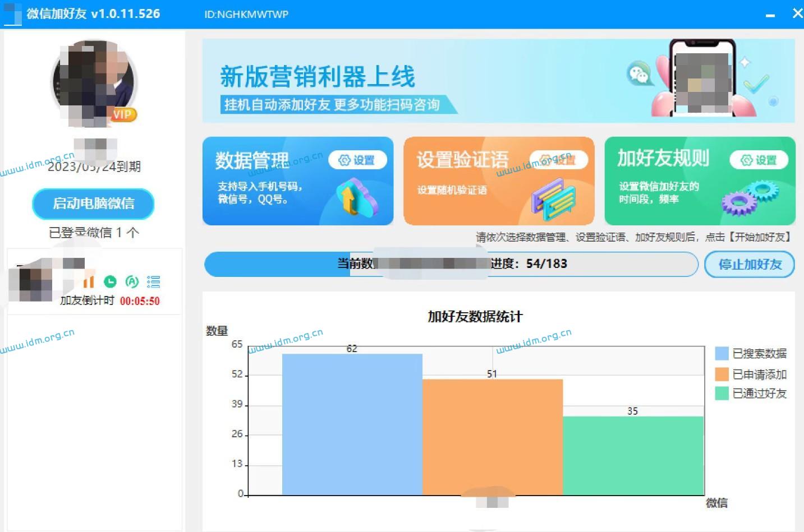Click the 数据管理 card title
This screenshot has height=532, width=804.
[252, 160]
